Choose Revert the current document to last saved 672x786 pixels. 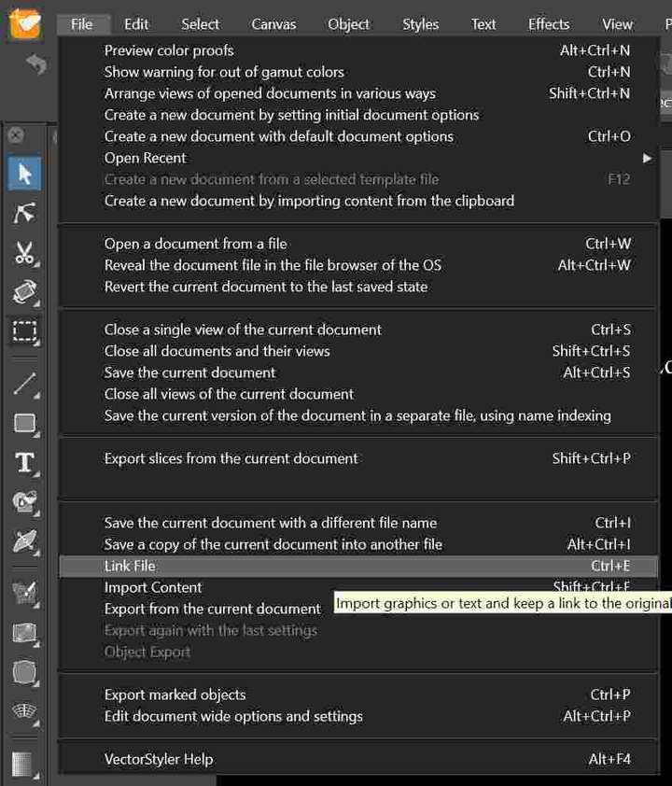click(x=358, y=288)
